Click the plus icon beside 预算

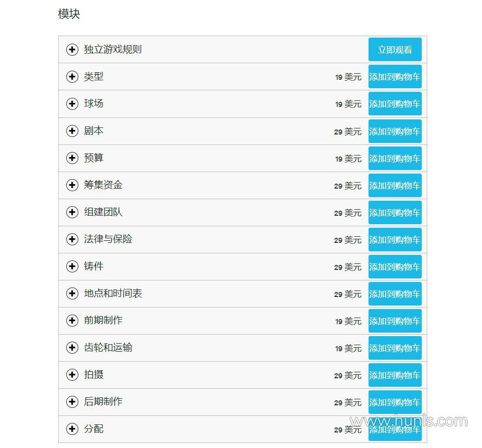coord(72,158)
